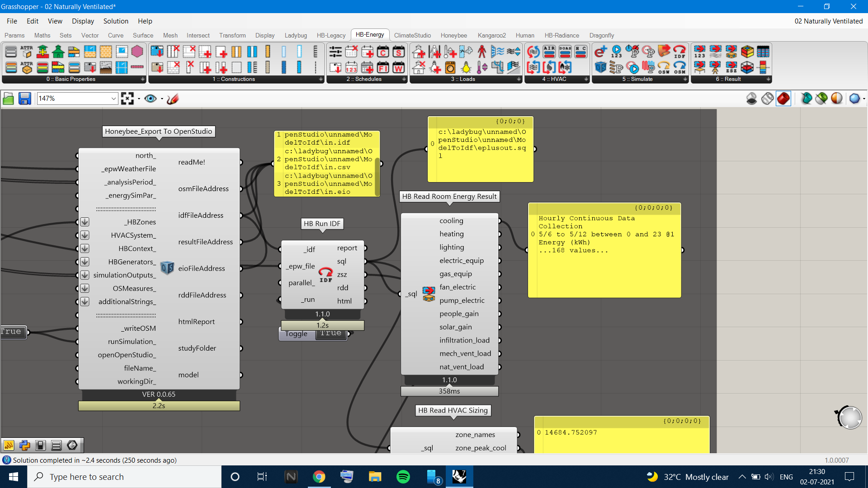This screenshot has width=868, height=488.
Task: Open the 147% zoom level combo box
Action: (77, 99)
